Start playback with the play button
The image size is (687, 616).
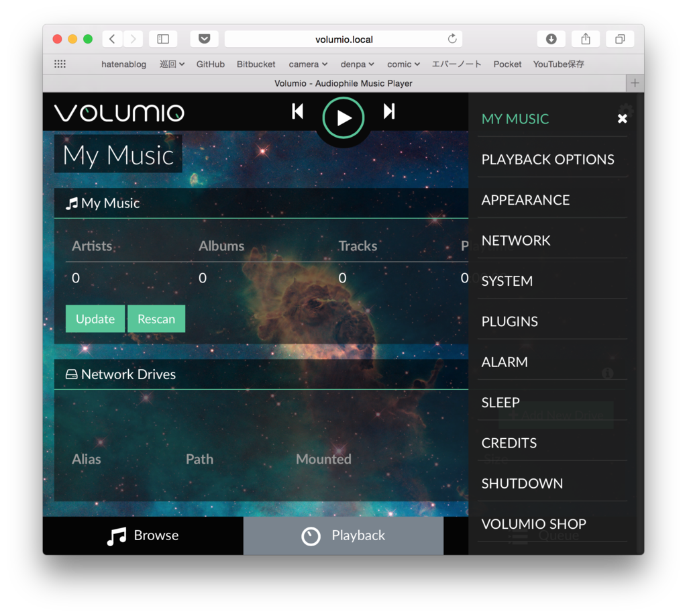[x=343, y=117]
